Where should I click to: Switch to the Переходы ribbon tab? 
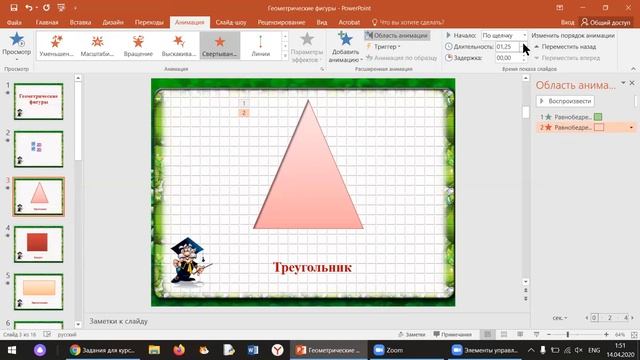click(x=149, y=22)
